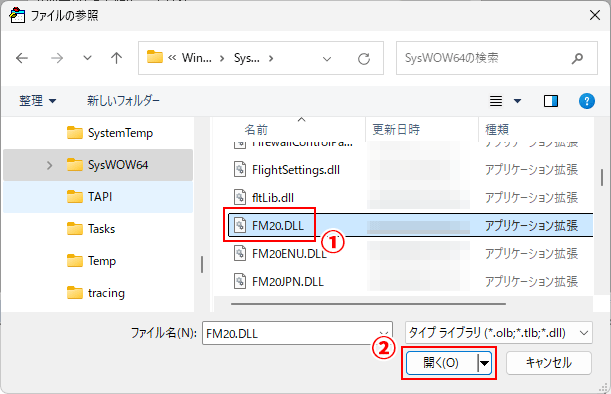611x394 pixels.
Task: Click the Temp folder icon
Action: tap(74, 261)
